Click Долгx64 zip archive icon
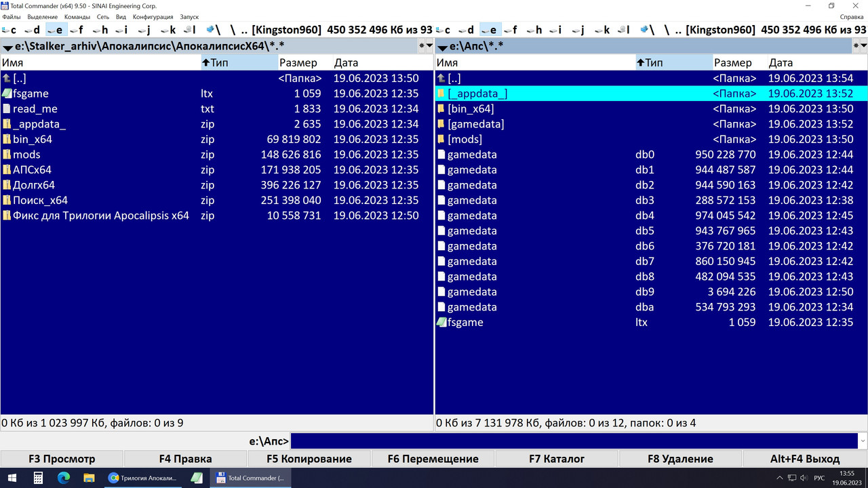Screen dimensions: 868x488 7,185
